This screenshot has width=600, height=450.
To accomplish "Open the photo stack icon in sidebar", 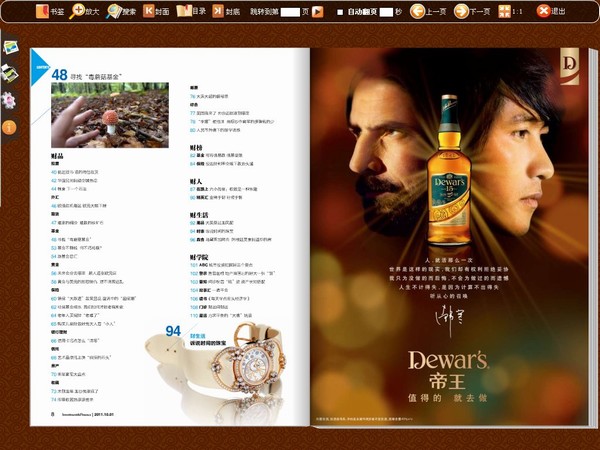I will click(x=9, y=73).
